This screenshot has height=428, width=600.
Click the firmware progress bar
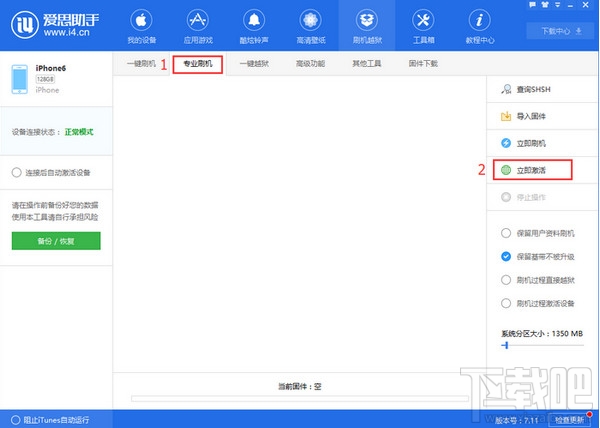pos(300,399)
